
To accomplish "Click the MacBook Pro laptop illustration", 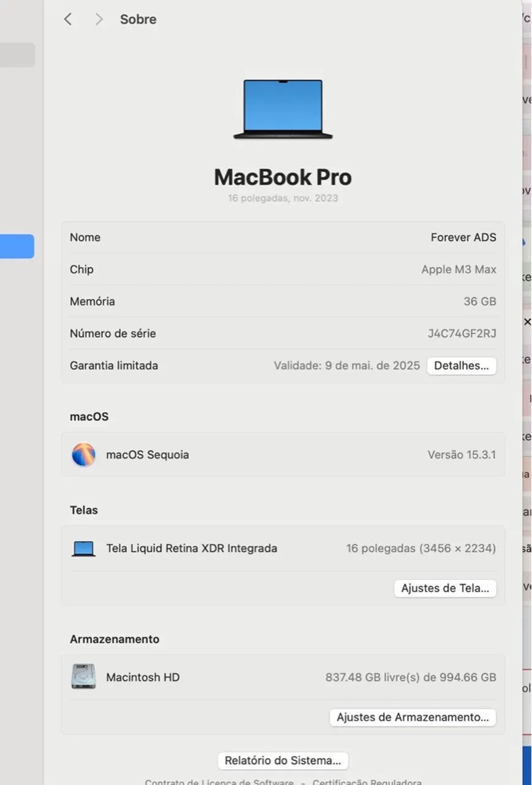I will [x=282, y=109].
